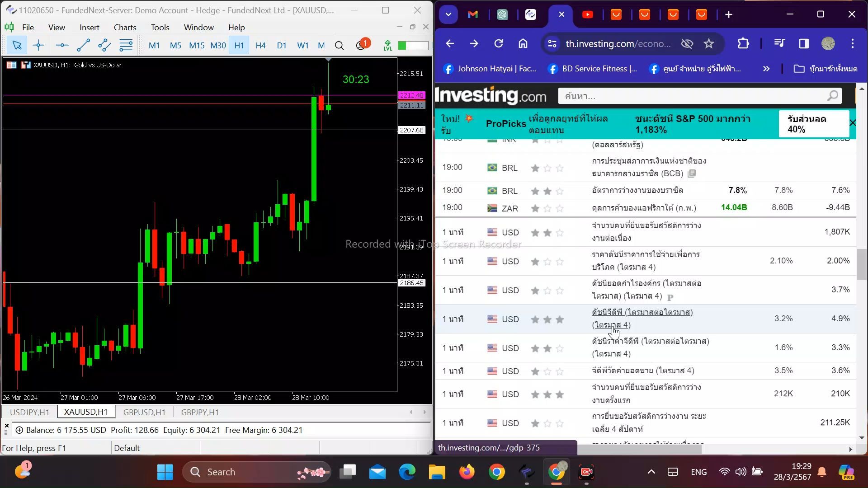Toggle the H1 timeframe button
The height and width of the screenshot is (488, 868).
pyautogui.click(x=239, y=45)
